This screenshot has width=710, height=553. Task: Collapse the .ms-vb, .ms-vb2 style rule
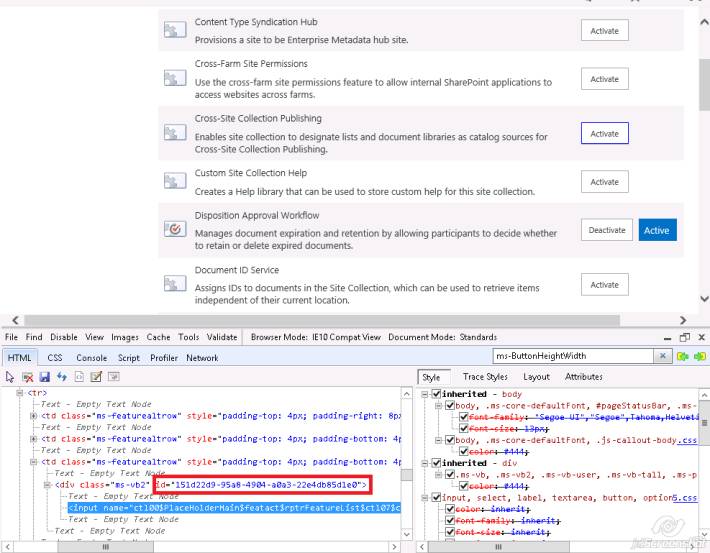pos(438,474)
